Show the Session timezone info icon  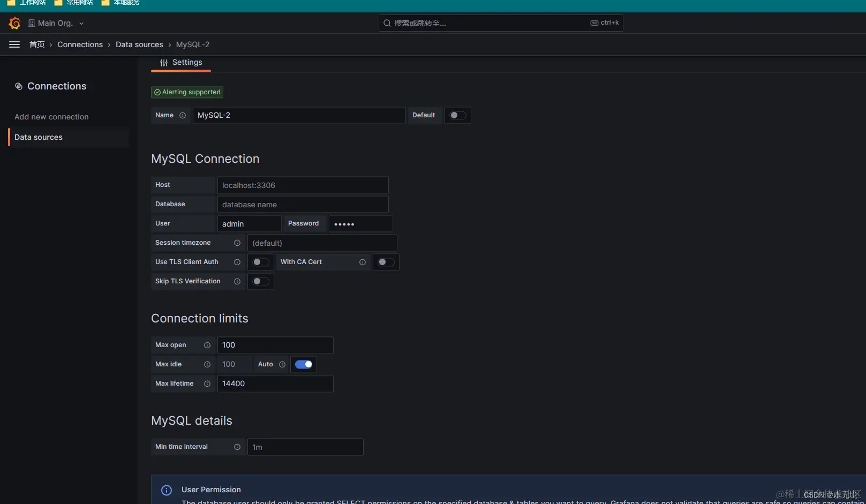(237, 243)
